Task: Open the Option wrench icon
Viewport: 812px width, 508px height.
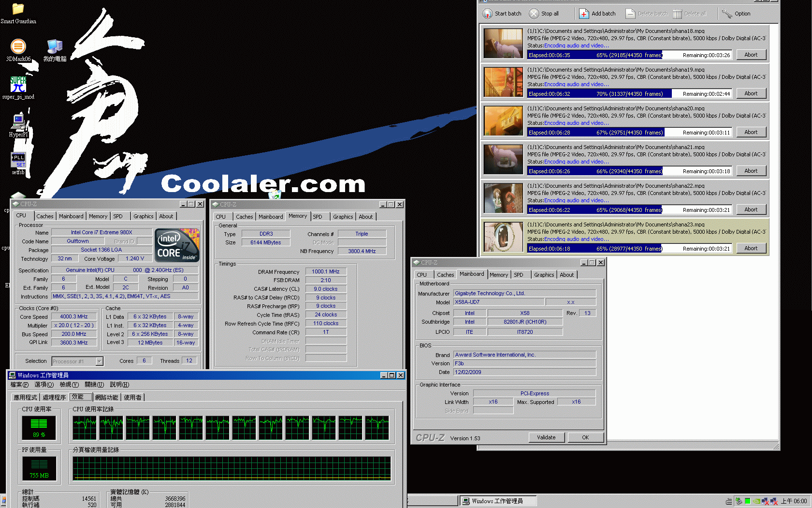Action: click(727, 14)
